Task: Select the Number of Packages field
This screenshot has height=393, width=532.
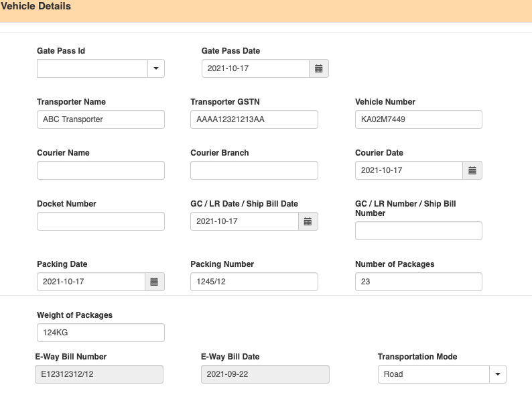Action: pyautogui.click(x=419, y=282)
